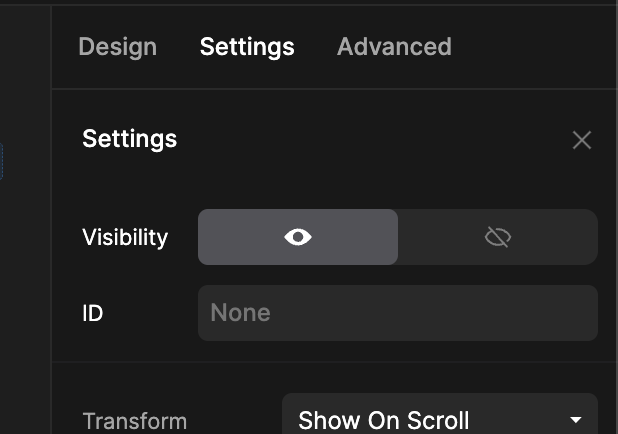Click the Transform dropdown caret arrow
Image resolution: width=618 pixels, height=434 pixels.
576,420
